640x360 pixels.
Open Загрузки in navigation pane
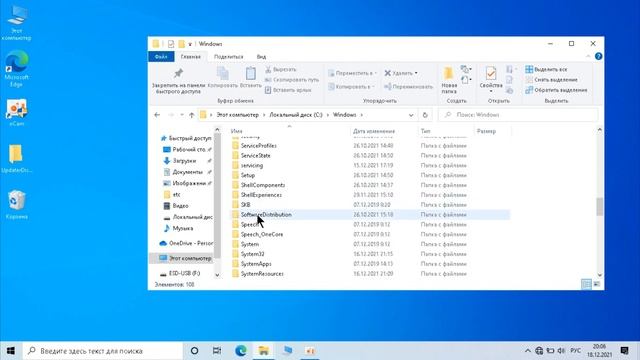point(184,161)
